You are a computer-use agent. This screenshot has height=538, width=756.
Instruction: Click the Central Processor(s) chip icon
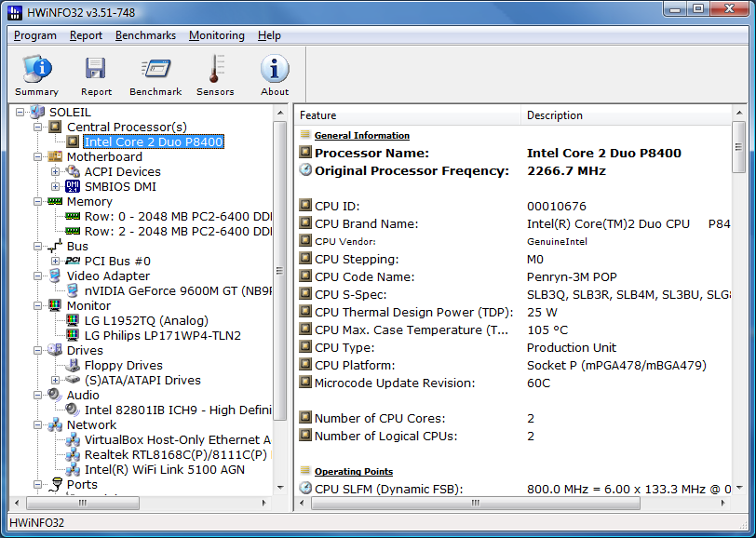pyautogui.click(x=55, y=127)
